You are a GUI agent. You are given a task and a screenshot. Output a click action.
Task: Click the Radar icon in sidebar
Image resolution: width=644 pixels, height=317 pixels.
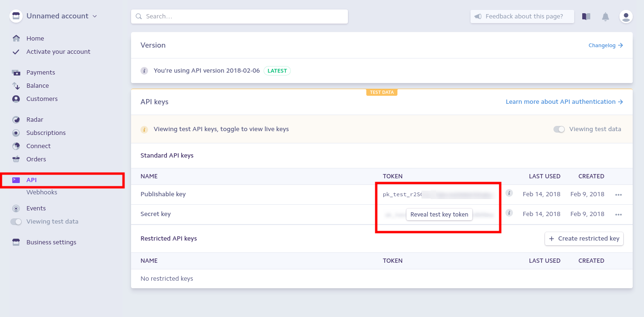click(x=16, y=120)
